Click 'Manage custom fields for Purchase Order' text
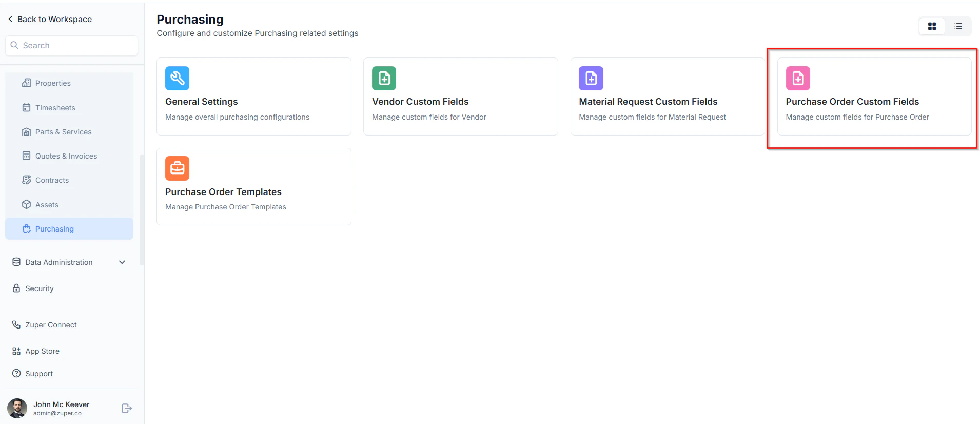Viewport: 980px width, 424px height. [857, 117]
